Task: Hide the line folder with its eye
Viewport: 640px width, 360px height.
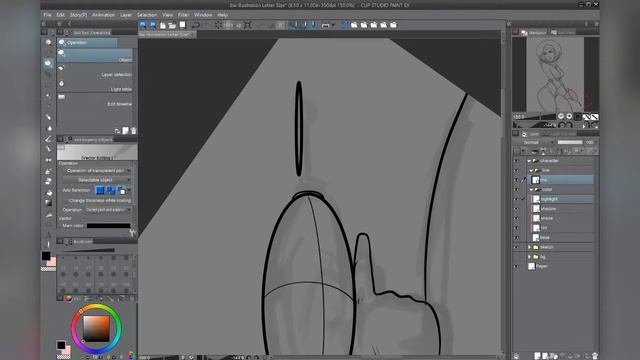Action: coord(516,170)
